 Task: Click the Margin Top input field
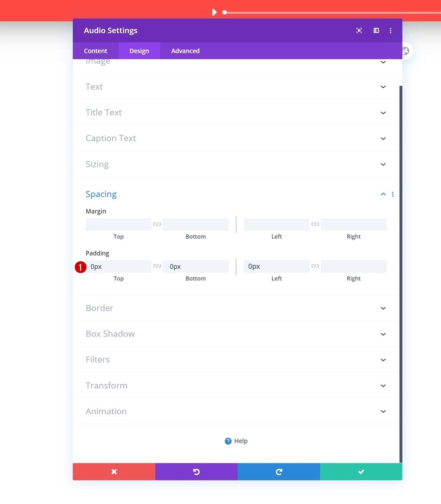click(x=119, y=224)
